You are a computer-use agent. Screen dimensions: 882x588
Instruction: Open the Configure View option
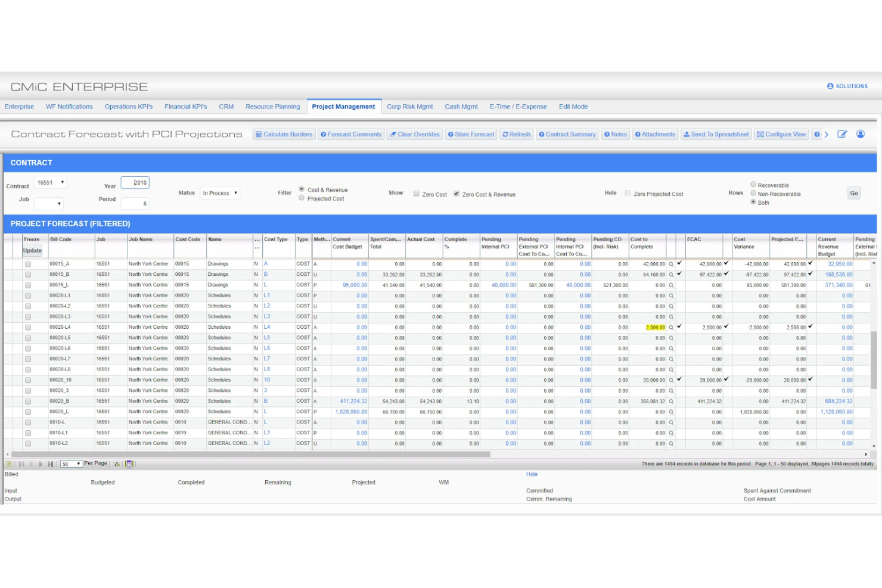click(781, 135)
